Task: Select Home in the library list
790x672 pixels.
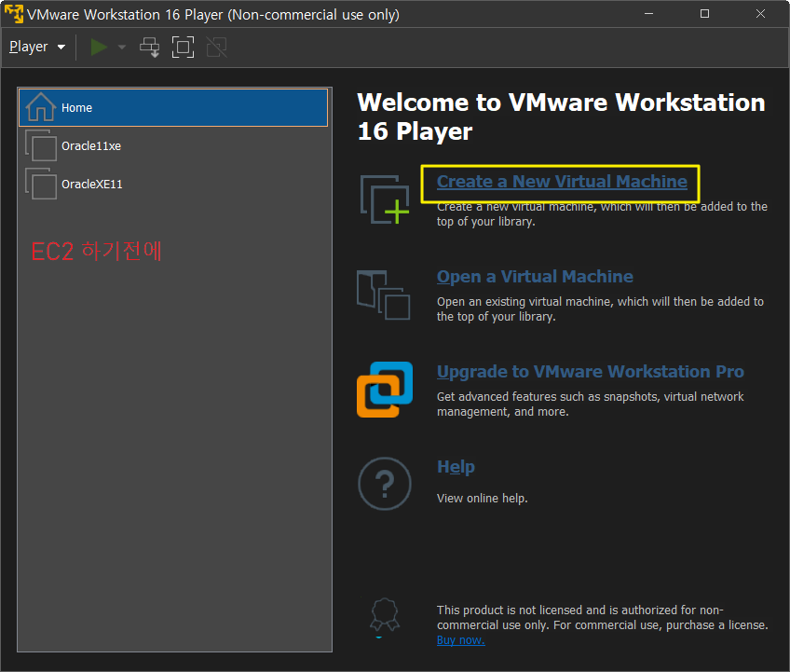Action: [173, 107]
